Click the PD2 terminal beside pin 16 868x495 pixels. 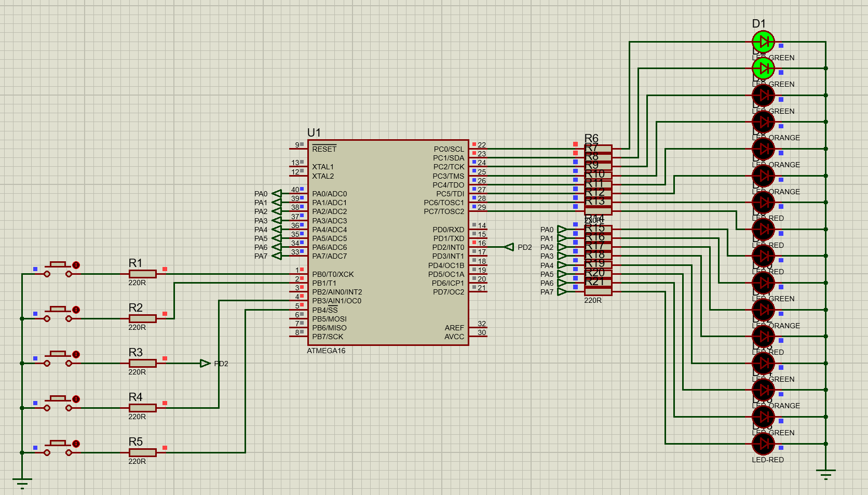[509, 247]
